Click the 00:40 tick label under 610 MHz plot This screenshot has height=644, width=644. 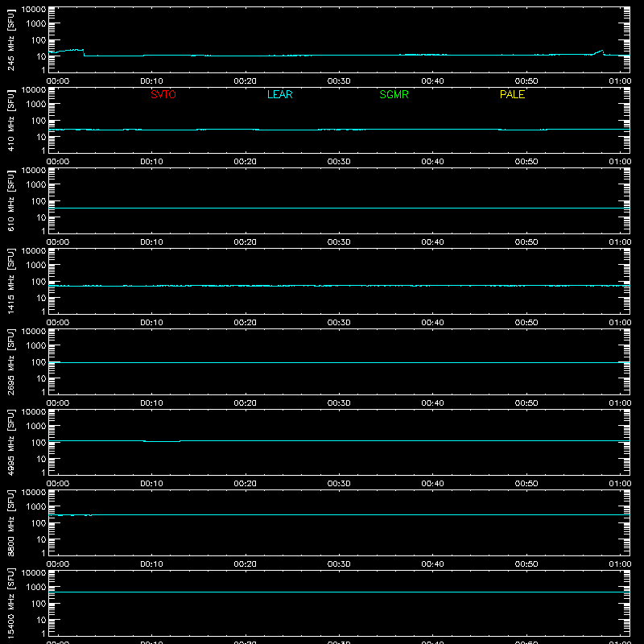click(432, 242)
